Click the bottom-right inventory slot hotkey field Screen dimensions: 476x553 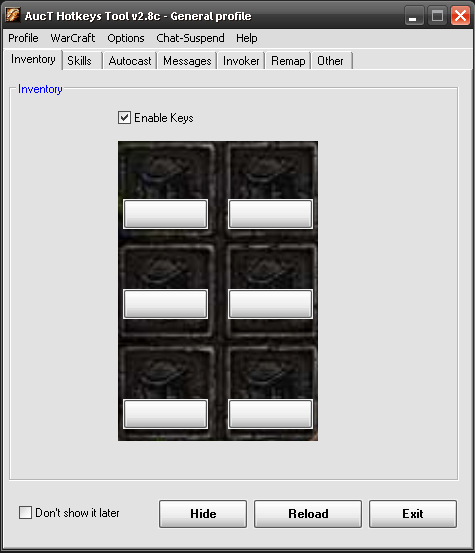(270, 414)
